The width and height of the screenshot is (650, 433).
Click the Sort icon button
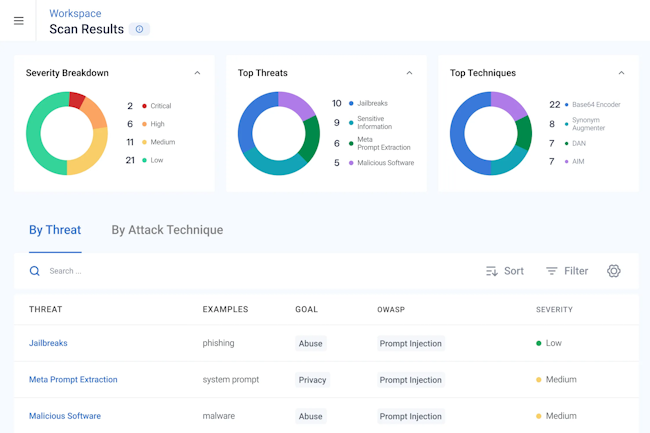pos(492,271)
